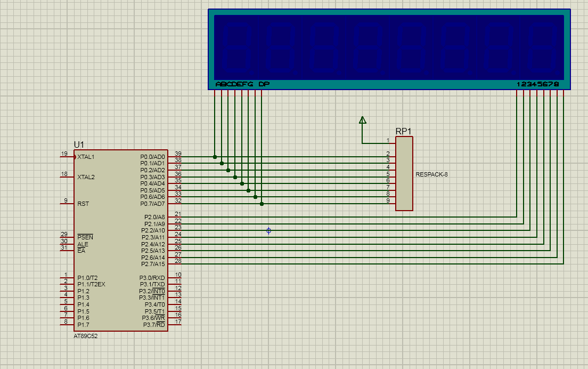Select the RP1 resistor pack body
Screen dimensions: 588x369
click(404, 173)
